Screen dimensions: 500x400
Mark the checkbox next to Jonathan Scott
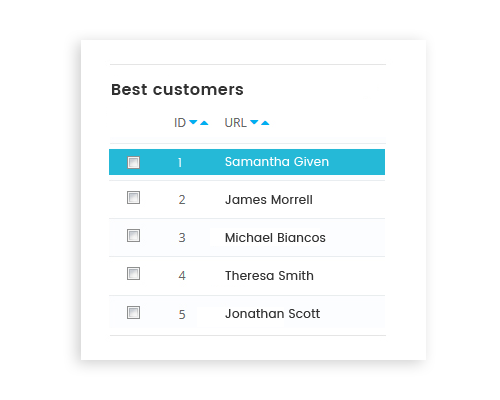click(x=133, y=313)
